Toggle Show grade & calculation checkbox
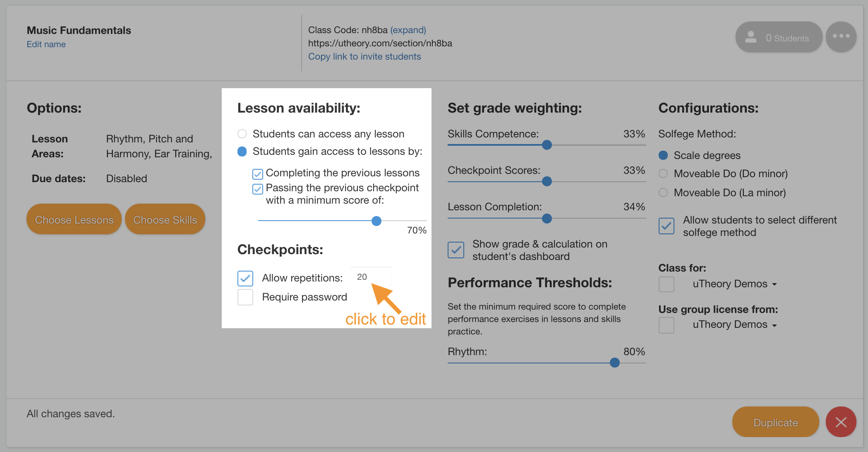Viewport: 868px width, 452px height. 456,250
